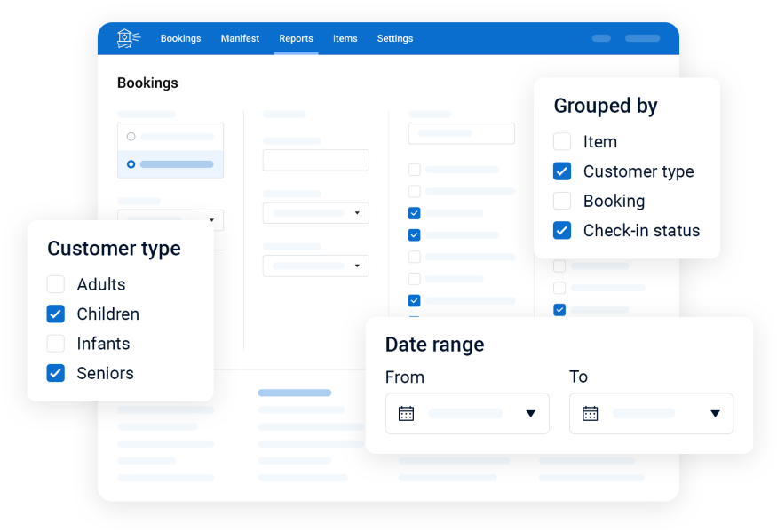
Task: Open the Settings tab
Action: [x=395, y=38]
